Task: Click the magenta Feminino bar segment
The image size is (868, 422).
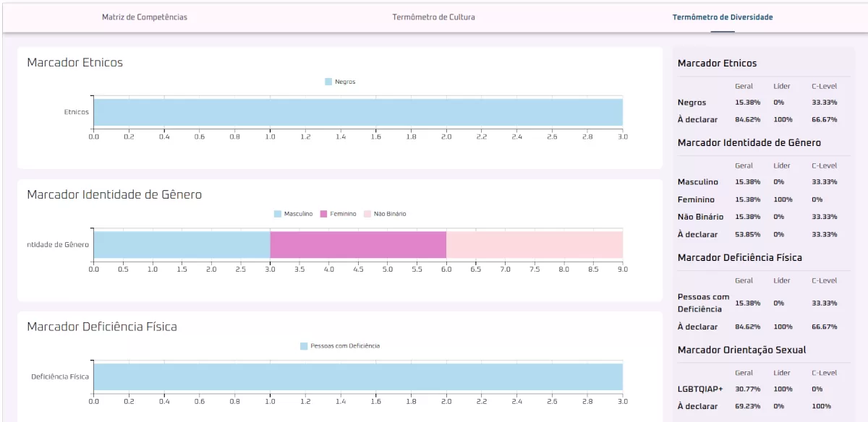Action: pyautogui.click(x=358, y=244)
